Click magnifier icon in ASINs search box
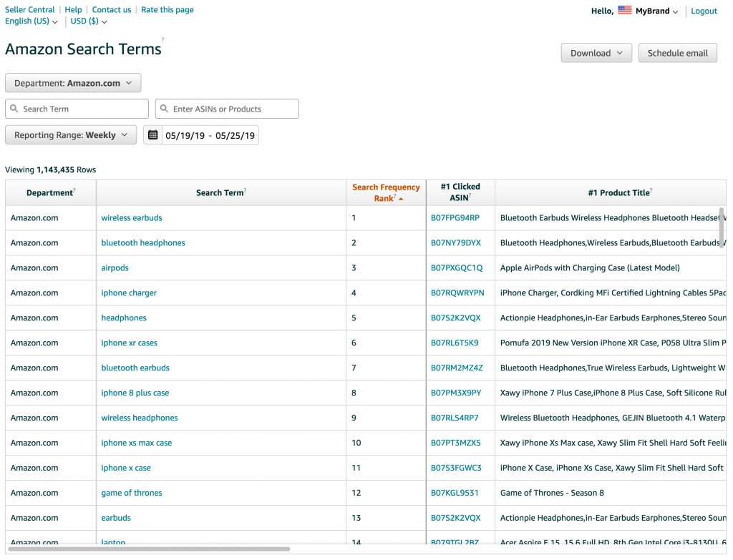This screenshot has height=560, width=733. [x=164, y=109]
